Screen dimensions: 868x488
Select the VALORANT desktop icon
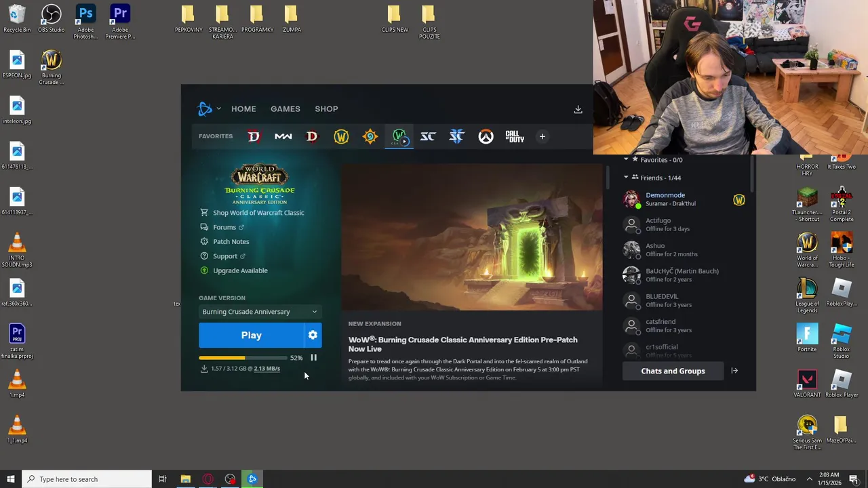coord(807,384)
